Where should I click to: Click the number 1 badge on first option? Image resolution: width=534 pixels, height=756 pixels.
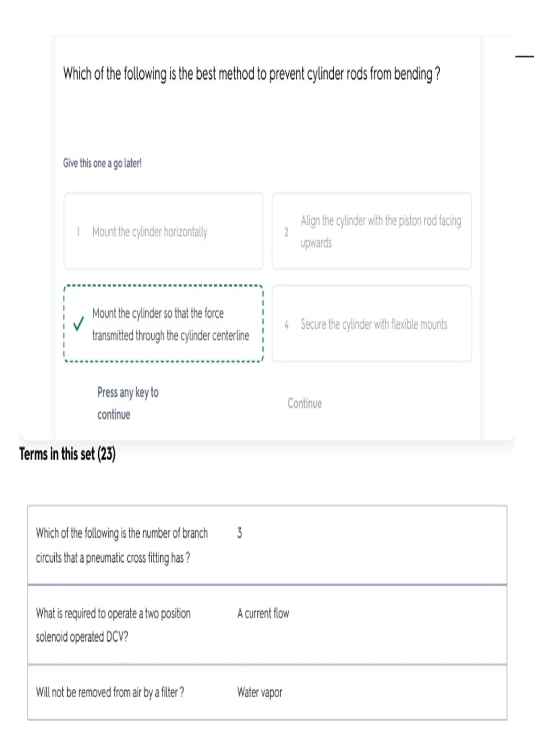tap(78, 232)
